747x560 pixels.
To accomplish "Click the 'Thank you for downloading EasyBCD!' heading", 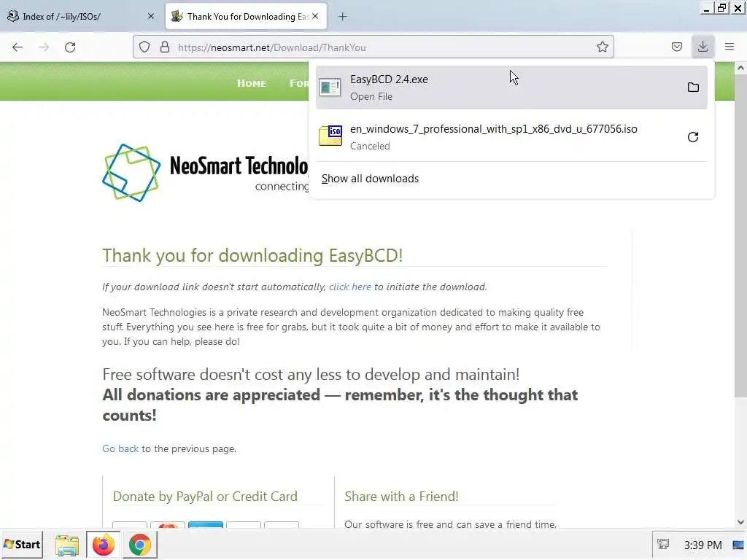I will (x=252, y=256).
